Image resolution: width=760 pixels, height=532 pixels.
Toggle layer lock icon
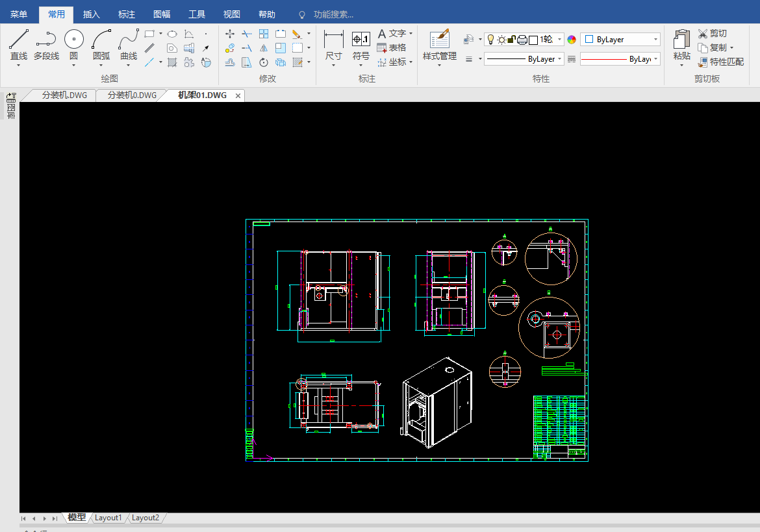point(512,40)
